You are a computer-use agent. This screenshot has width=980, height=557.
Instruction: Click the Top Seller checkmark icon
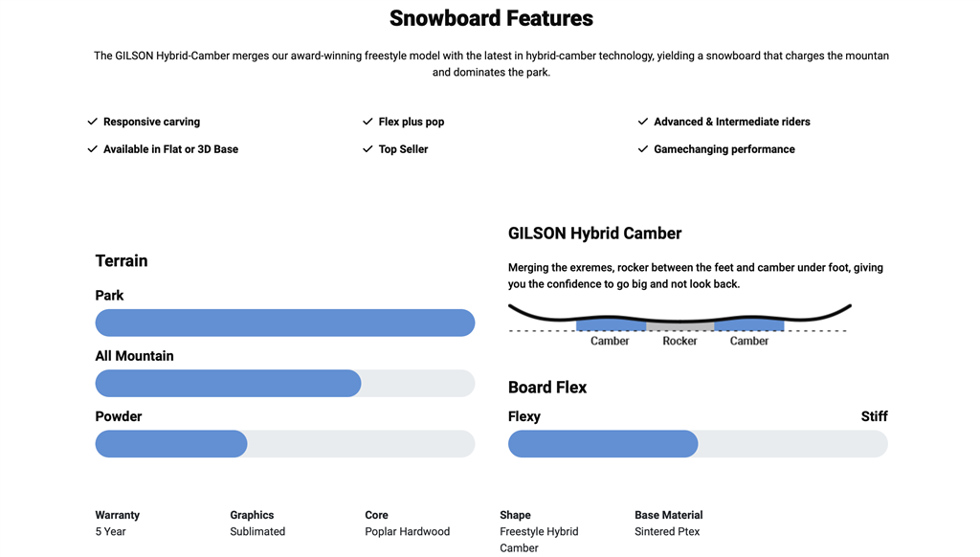[x=367, y=149]
